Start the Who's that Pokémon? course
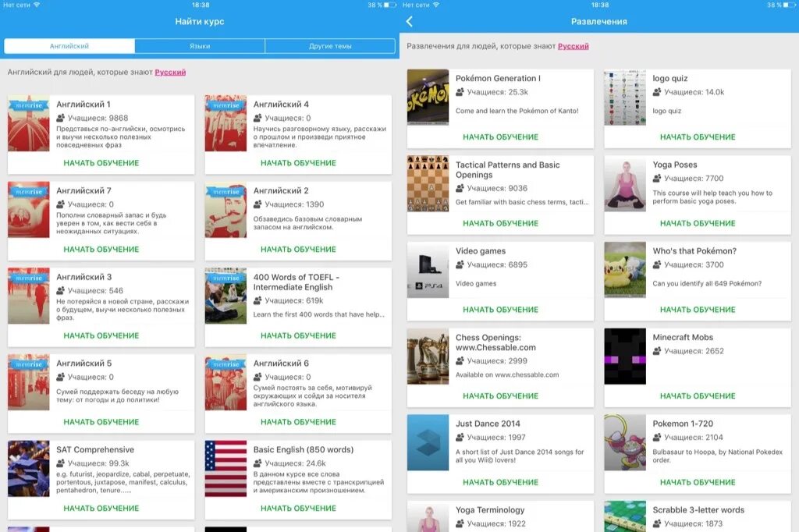This screenshot has width=799, height=532. [x=698, y=310]
